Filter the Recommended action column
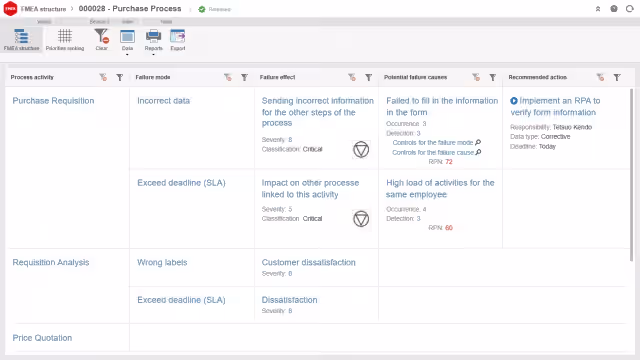640x360 pixels. point(617,77)
